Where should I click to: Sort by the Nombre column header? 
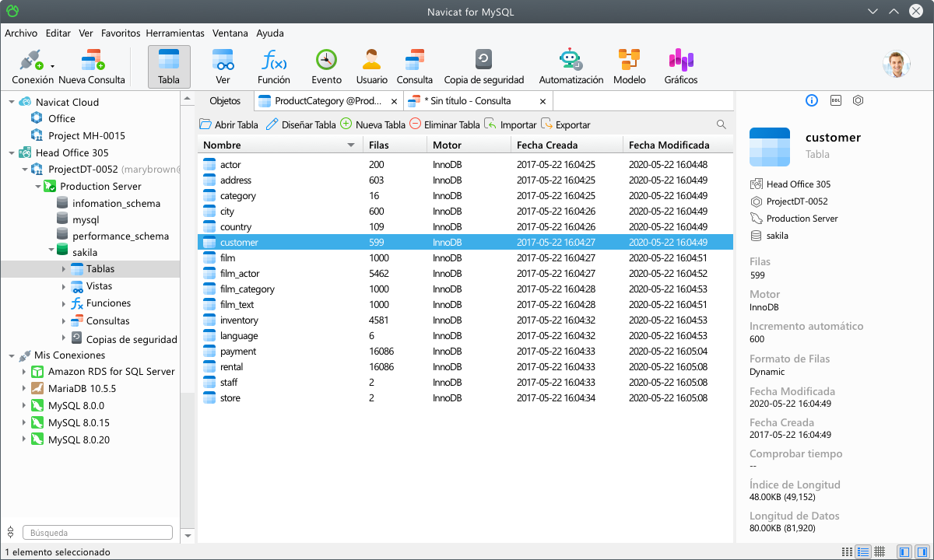point(280,145)
